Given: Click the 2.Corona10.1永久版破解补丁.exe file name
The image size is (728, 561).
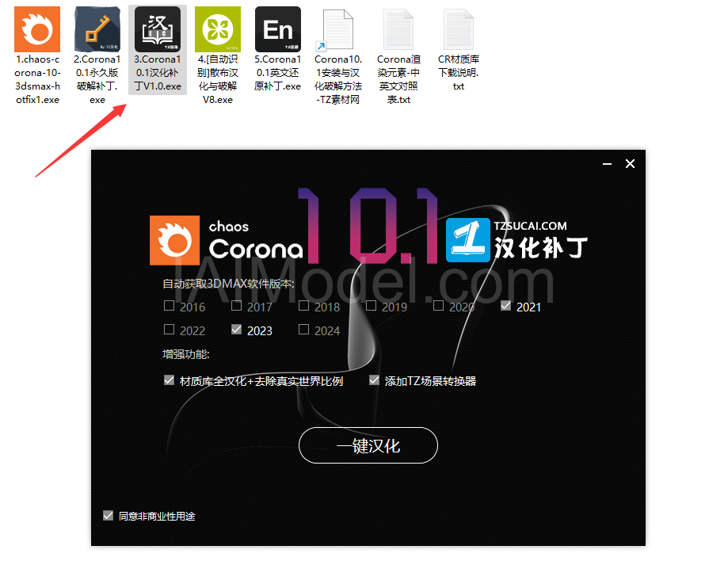Looking at the screenshot, I should (97, 79).
